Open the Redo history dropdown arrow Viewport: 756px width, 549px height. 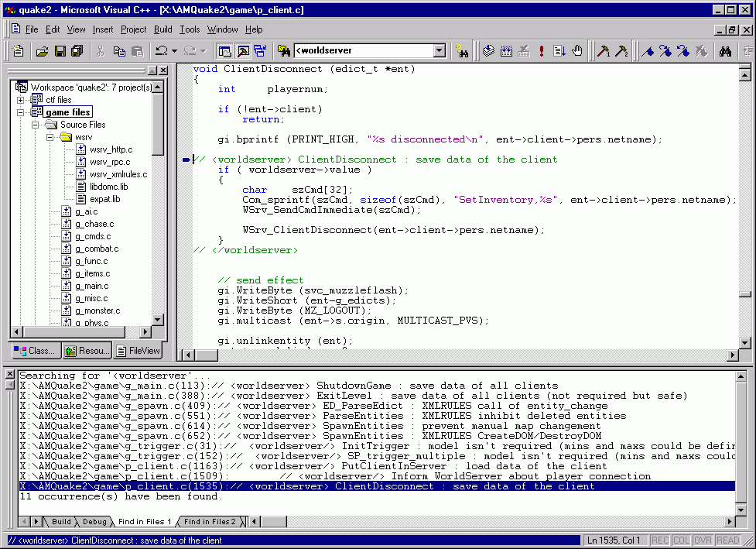[204, 50]
